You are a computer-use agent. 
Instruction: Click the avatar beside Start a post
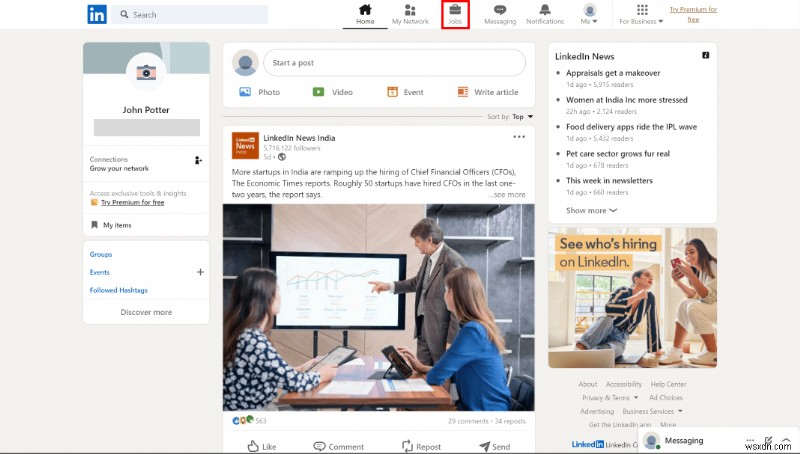[x=245, y=63]
